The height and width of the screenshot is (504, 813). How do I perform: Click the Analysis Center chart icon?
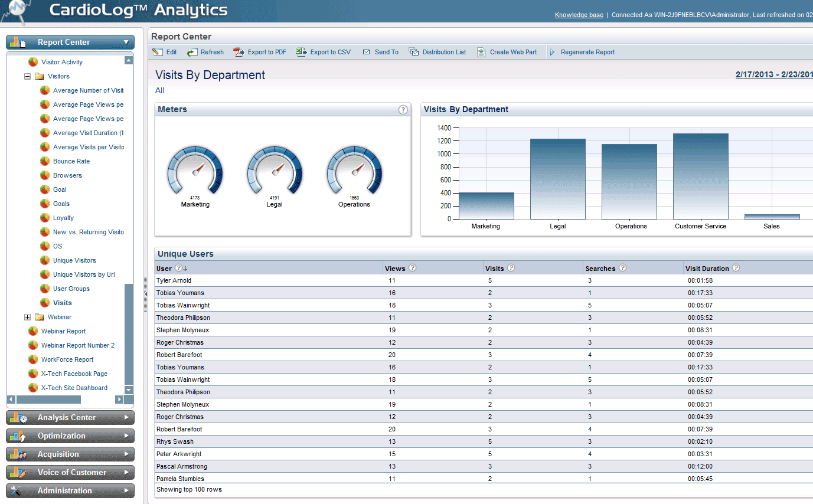[x=18, y=417]
